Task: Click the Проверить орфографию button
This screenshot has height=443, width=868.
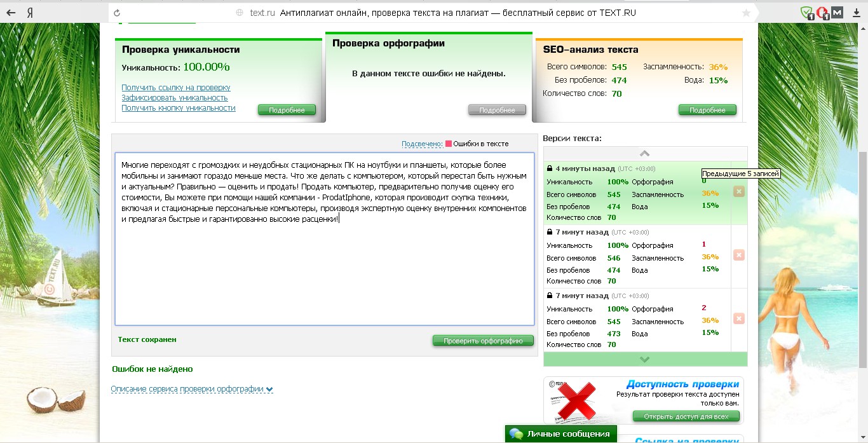Action: tap(483, 341)
